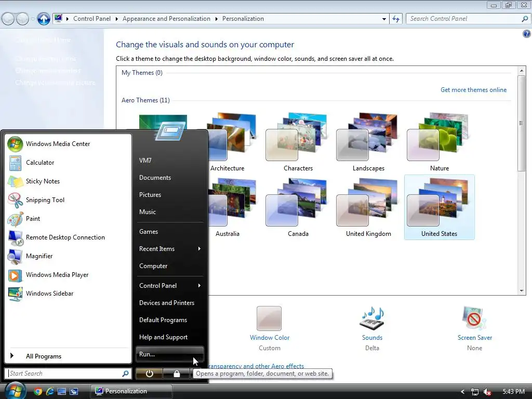The image size is (532, 399).
Task: Expand Appearance and Personalization breadcrumb arrow
Action: [x=216, y=19]
